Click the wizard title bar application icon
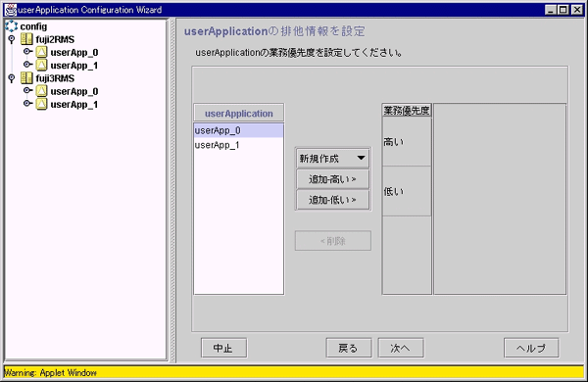 click(x=11, y=10)
